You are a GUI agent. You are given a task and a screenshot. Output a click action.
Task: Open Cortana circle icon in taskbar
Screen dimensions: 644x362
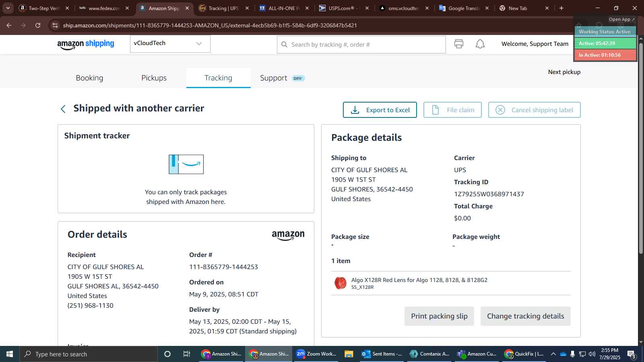tap(167, 354)
